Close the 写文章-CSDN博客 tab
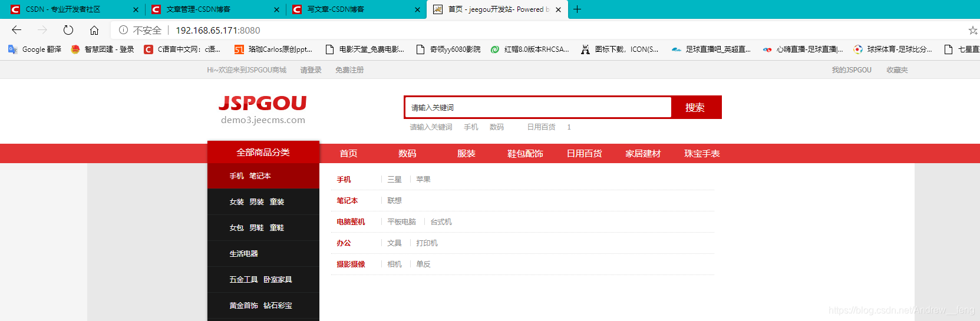Screen dimensions: 980x321 pos(417,9)
